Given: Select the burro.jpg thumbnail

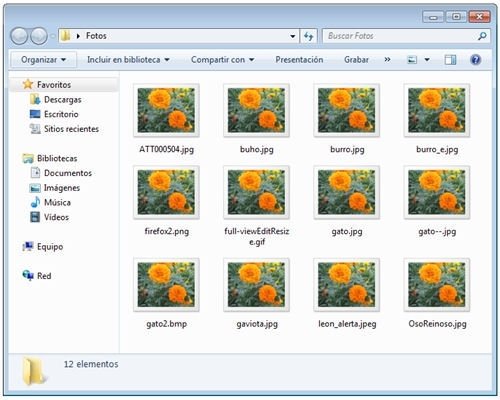Looking at the screenshot, I should (x=347, y=110).
